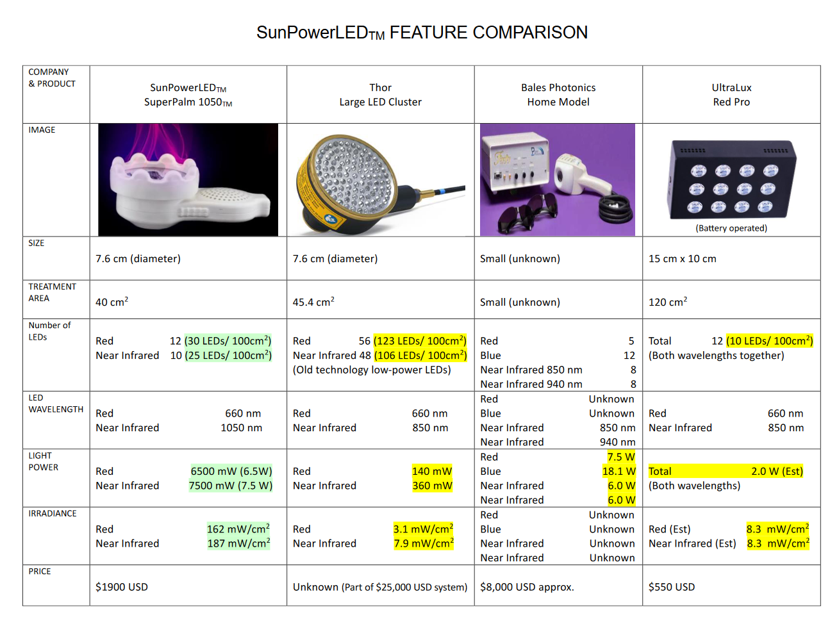Click 'Unknown (Part of $25,000 USD system)' price
Screen dimensions: 839x644
point(380,587)
